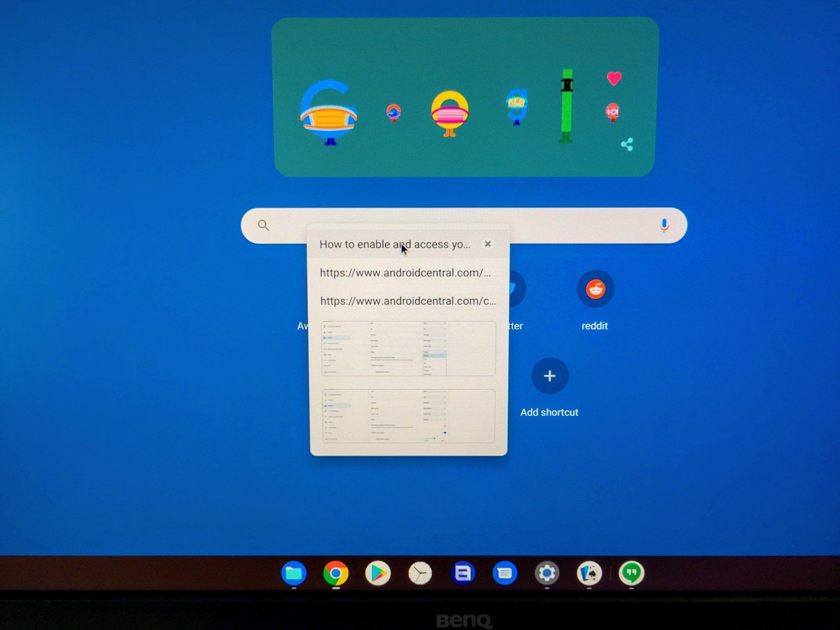Screen dimensions: 840x630
Task: Paste the 'https://www.androidcentral.com/c...' clipboard entry
Action: [x=408, y=301]
